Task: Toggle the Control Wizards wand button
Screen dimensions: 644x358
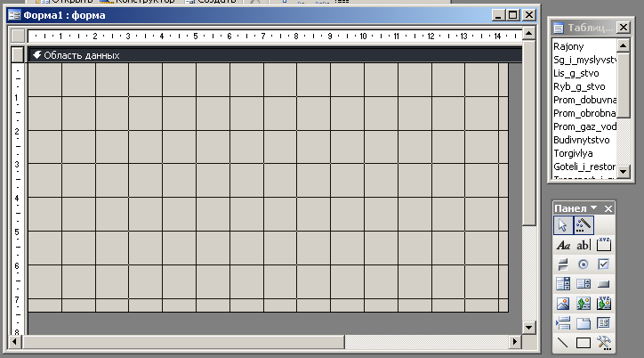Action: tap(584, 225)
